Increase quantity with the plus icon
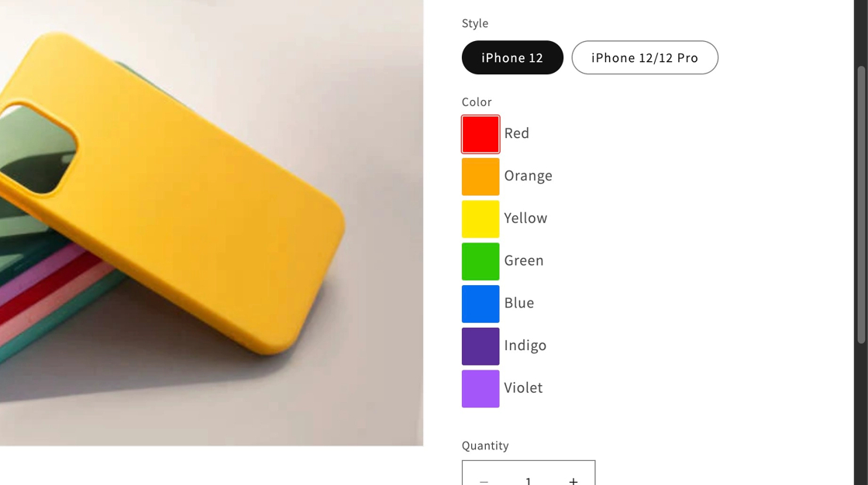The width and height of the screenshot is (868, 485). (573, 480)
